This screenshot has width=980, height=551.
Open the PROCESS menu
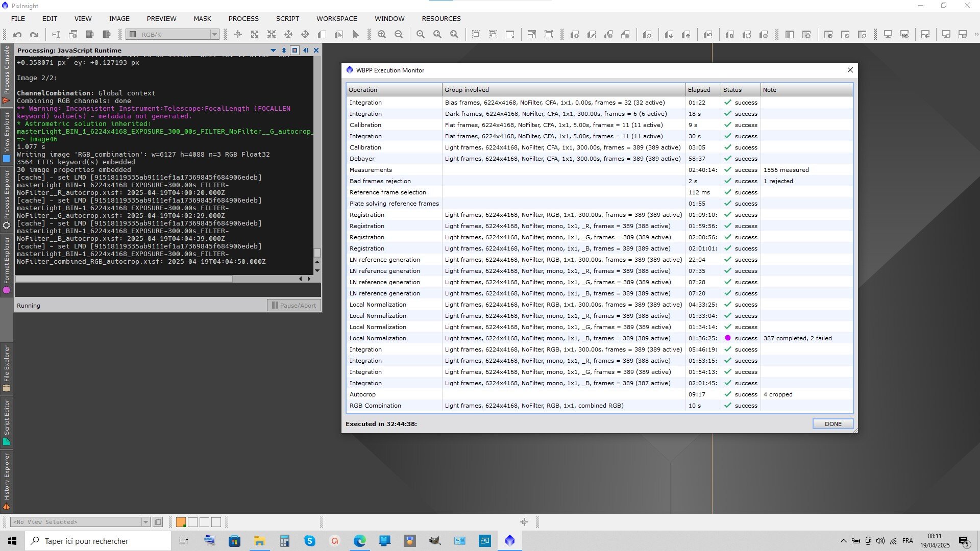243,18
